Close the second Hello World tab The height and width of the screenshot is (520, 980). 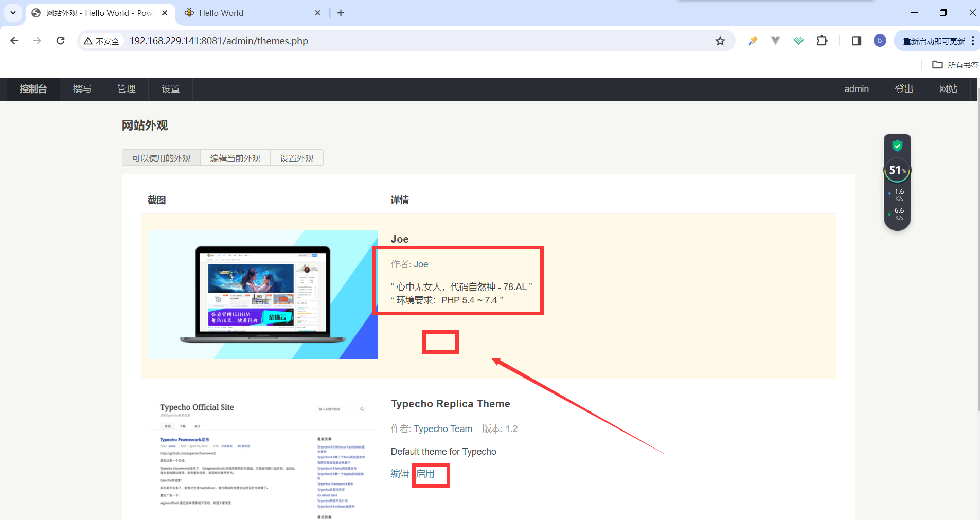(318, 13)
